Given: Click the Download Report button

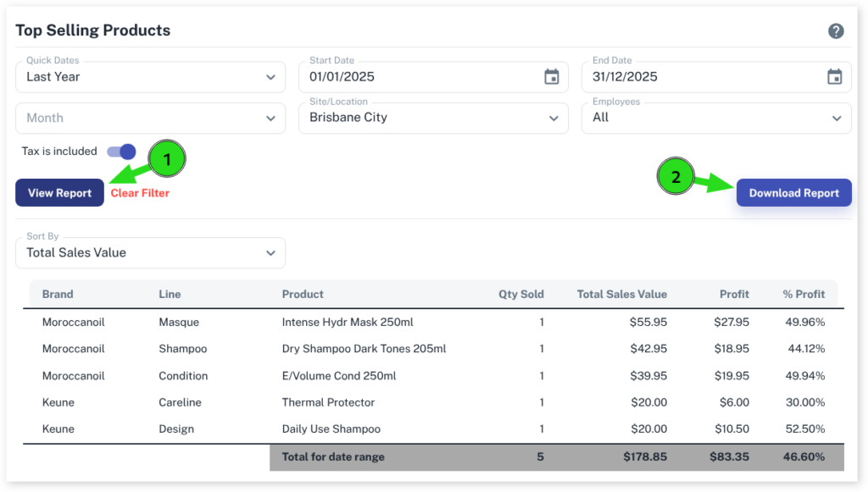Looking at the screenshot, I should click(x=793, y=193).
